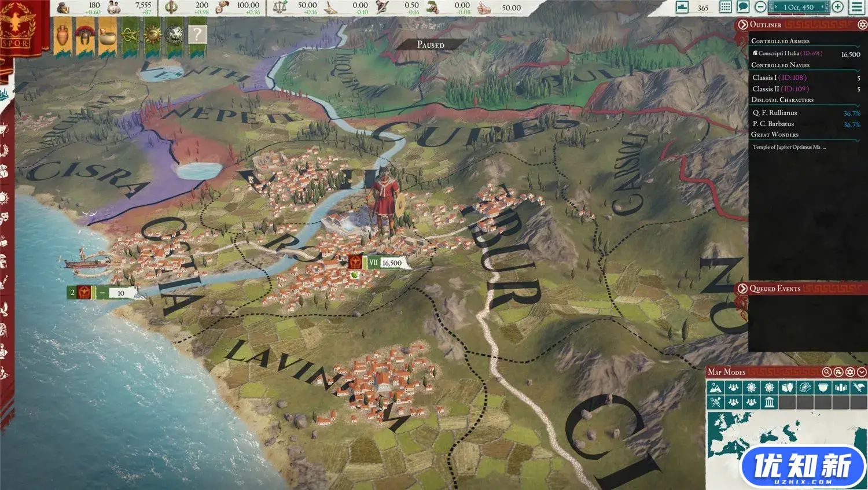Click the world minimap

[786, 450]
